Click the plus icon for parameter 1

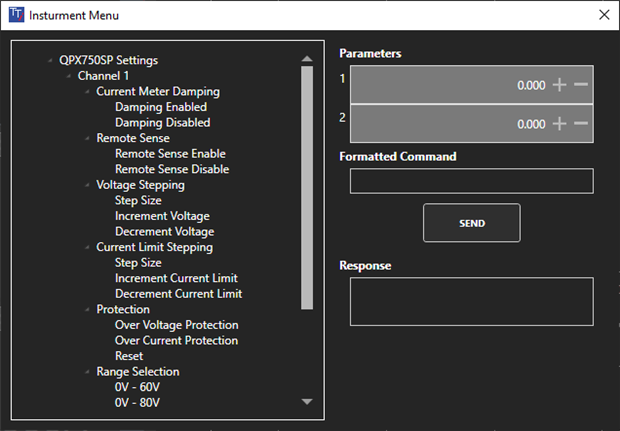coord(559,85)
